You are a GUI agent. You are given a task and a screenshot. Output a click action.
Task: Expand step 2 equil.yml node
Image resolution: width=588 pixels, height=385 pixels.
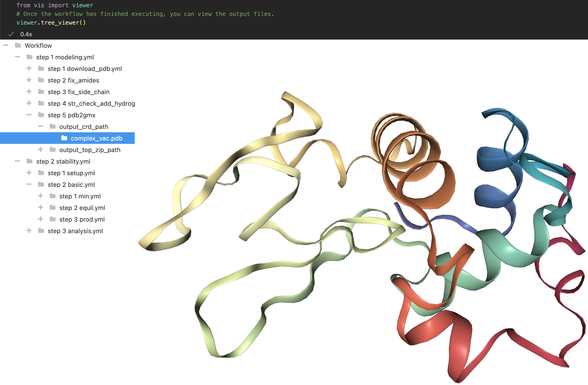41,207
